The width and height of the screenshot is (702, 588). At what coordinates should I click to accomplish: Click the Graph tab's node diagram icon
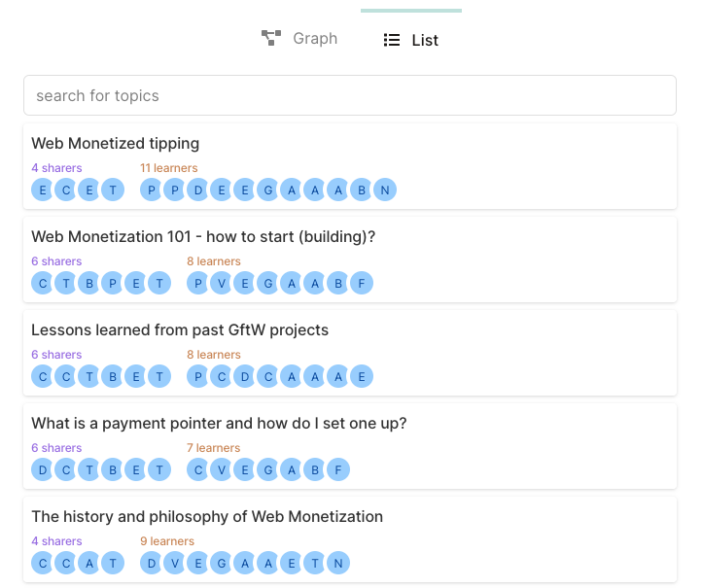271,39
